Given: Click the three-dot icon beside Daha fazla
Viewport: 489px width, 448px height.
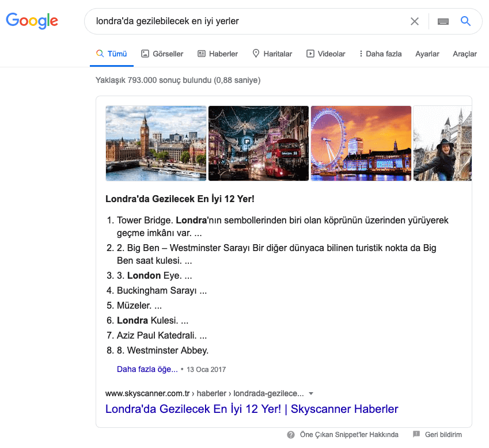Looking at the screenshot, I should (x=361, y=54).
